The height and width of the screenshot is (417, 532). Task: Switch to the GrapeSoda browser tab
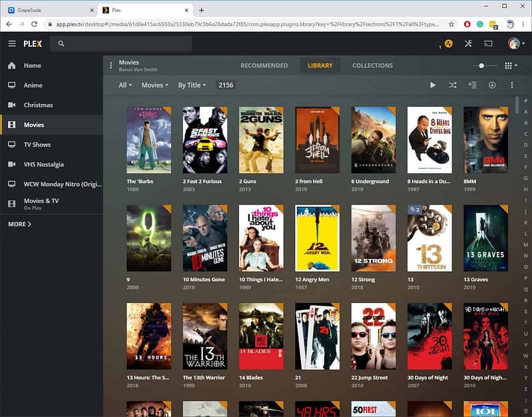point(51,10)
